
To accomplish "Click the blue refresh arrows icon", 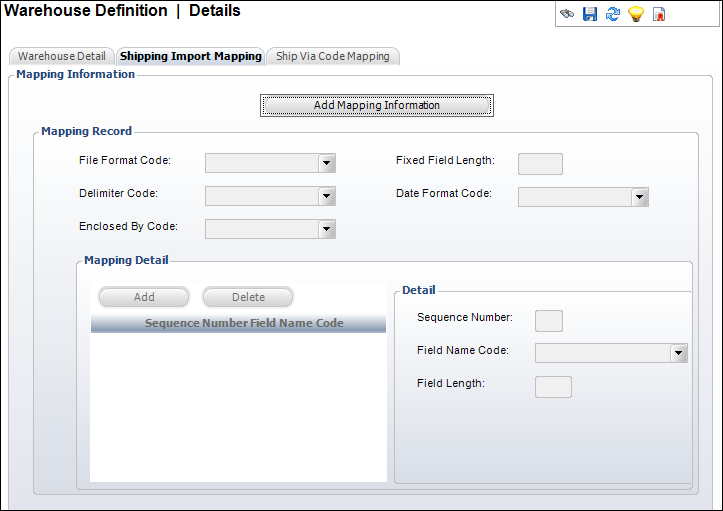I will (612, 15).
